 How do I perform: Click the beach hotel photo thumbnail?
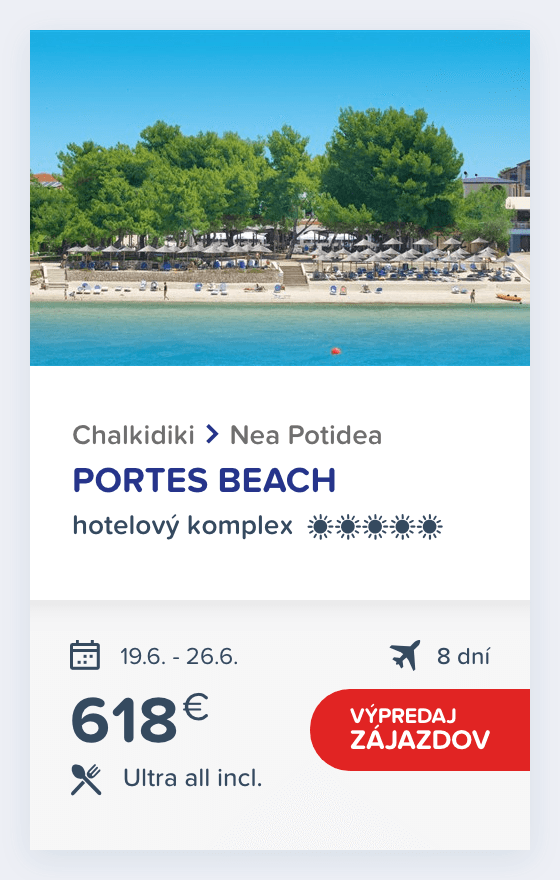click(280, 198)
